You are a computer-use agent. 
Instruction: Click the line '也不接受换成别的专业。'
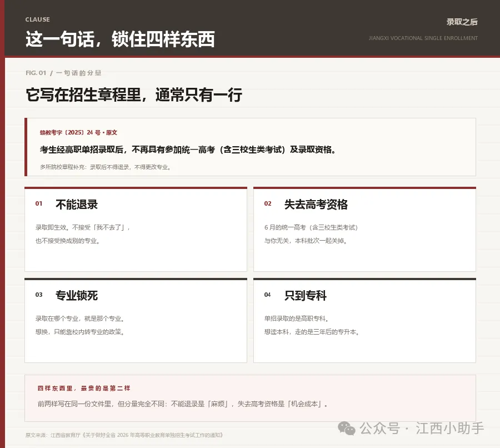tap(68, 241)
